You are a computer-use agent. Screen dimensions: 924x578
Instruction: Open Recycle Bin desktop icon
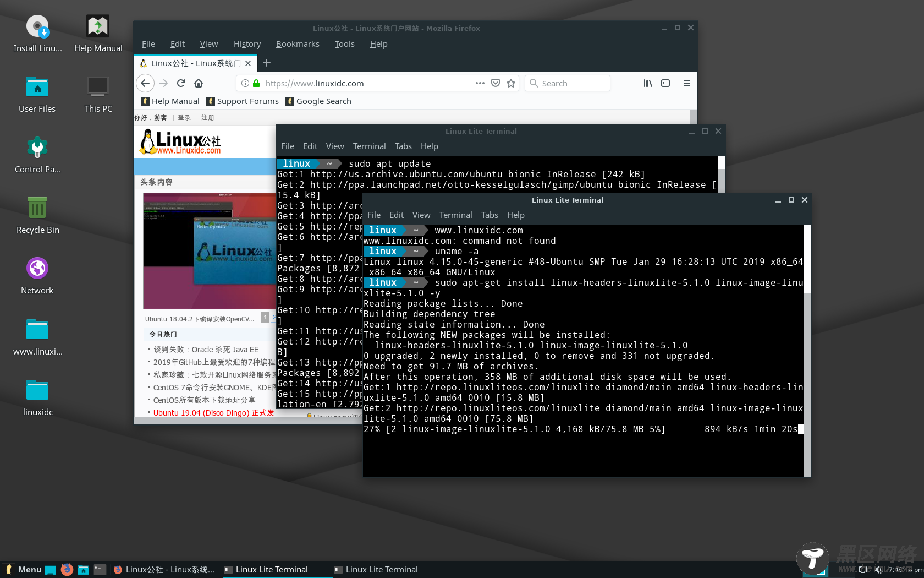coord(37,215)
